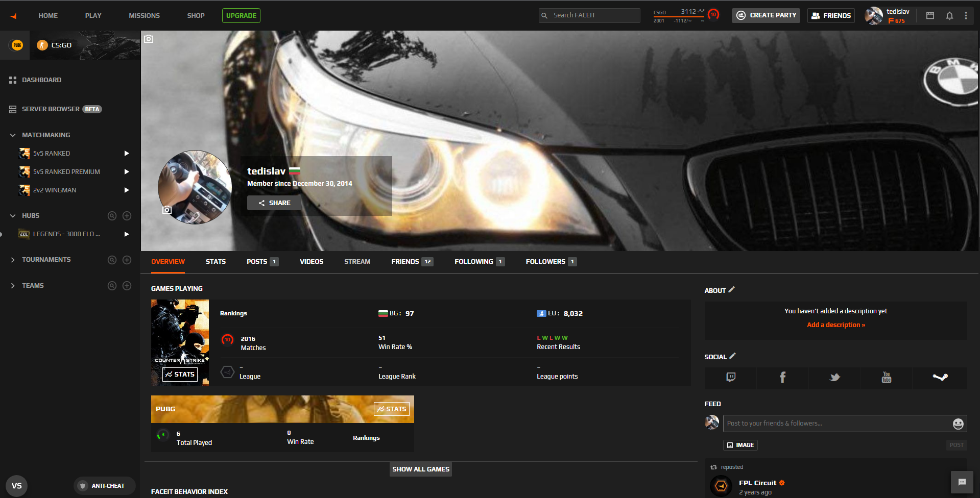Click the orange FACEIT logo
The image size is (980, 498).
(13, 16)
